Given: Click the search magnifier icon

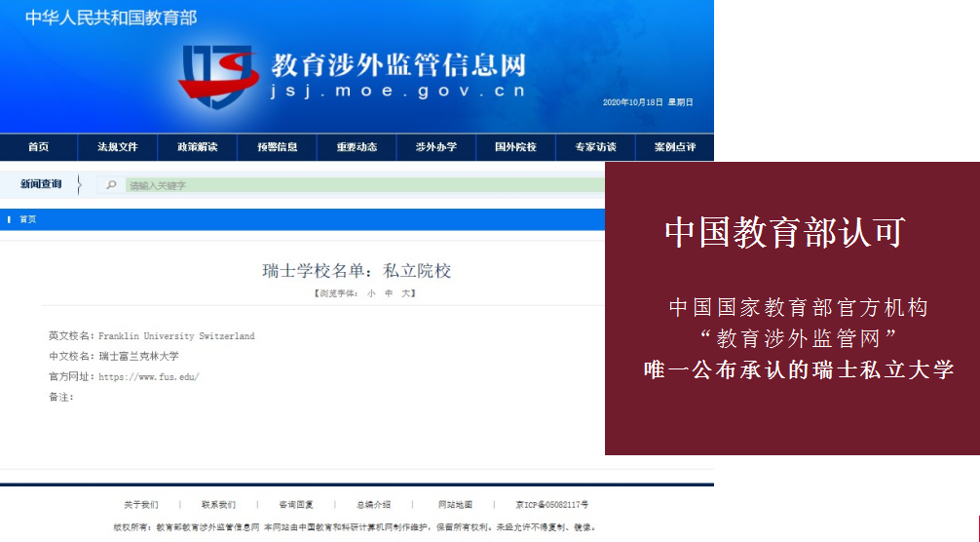Looking at the screenshot, I should tap(111, 185).
